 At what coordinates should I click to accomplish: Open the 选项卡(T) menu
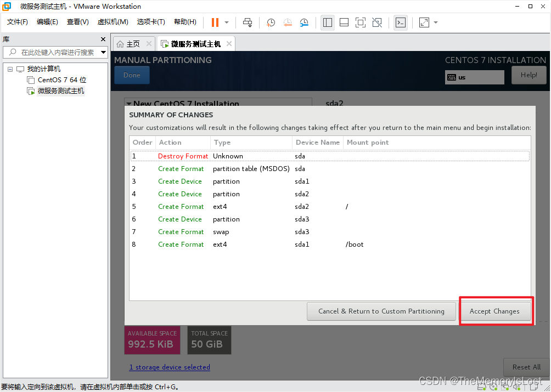[151, 22]
